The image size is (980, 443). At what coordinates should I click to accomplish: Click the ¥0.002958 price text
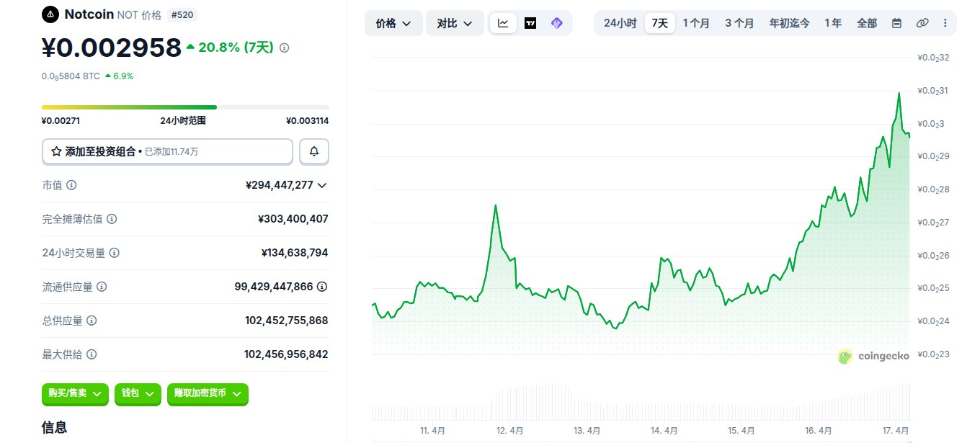(111, 48)
